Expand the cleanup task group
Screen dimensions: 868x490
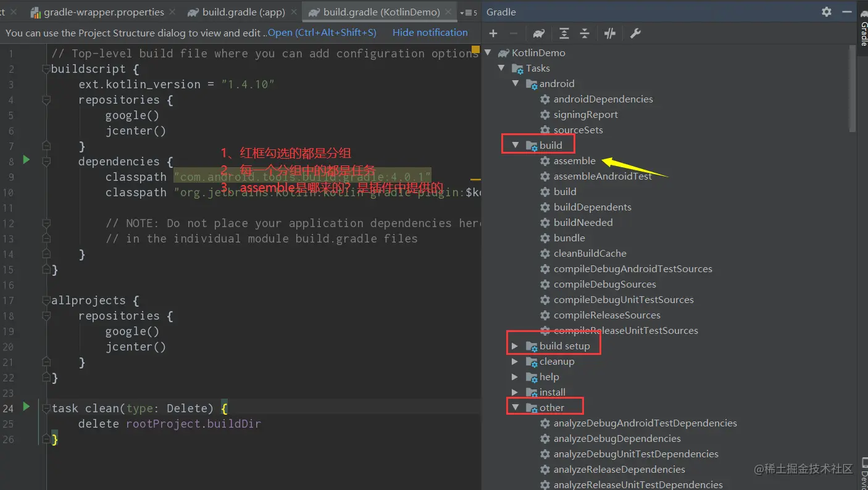click(515, 361)
